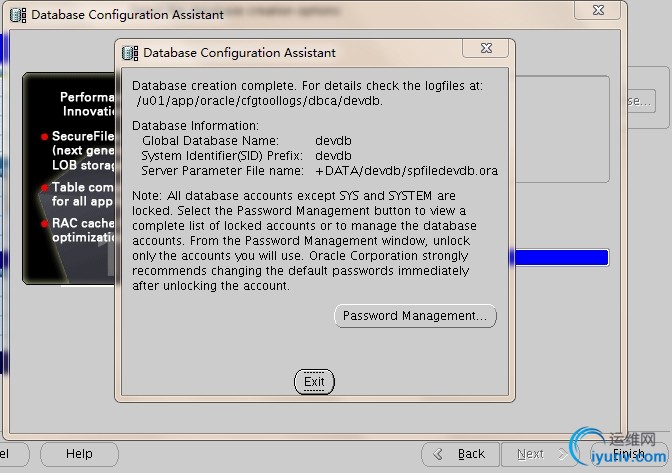Image resolution: width=672 pixels, height=473 pixels.
Task: Click the Table compression bullet in promo panel
Action: pyautogui.click(x=44, y=188)
